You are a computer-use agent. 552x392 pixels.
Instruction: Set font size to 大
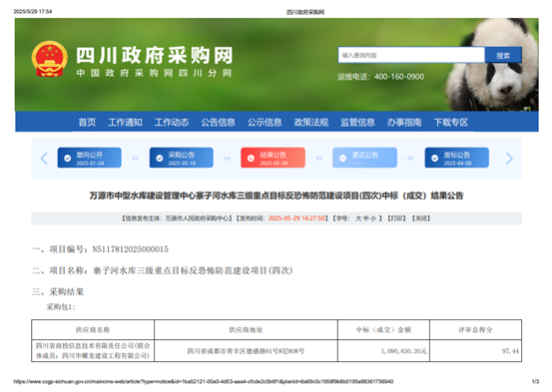click(x=358, y=218)
